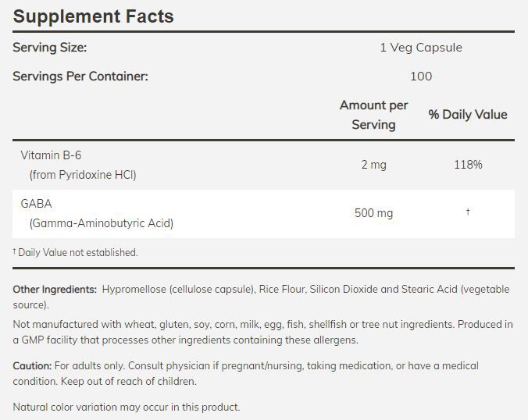Select the 118% daily value figure
The height and width of the screenshot is (420, 528).
[467, 165]
